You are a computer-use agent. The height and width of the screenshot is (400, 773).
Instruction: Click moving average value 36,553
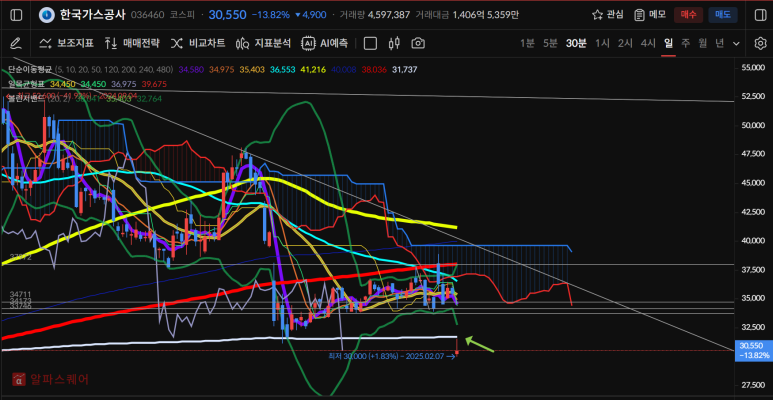pyautogui.click(x=283, y=70)
